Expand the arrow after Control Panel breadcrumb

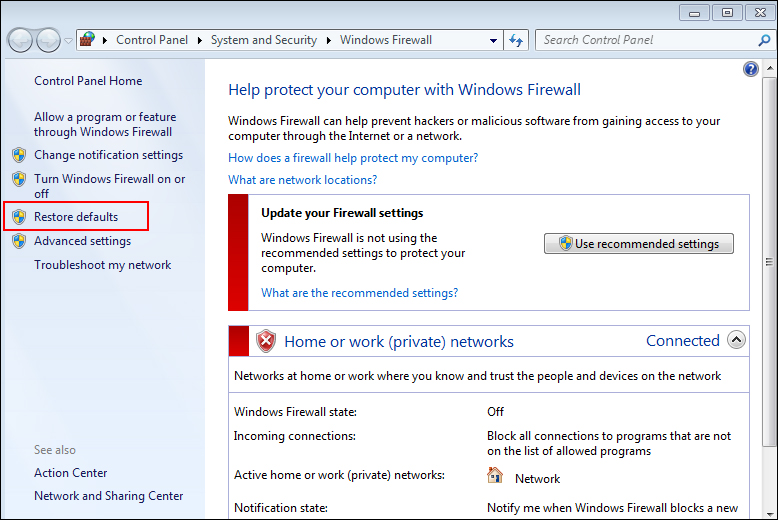point(199,40)
